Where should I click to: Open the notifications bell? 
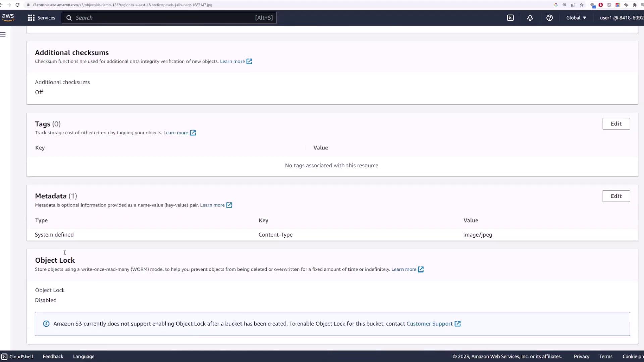[x=530, y=18]
